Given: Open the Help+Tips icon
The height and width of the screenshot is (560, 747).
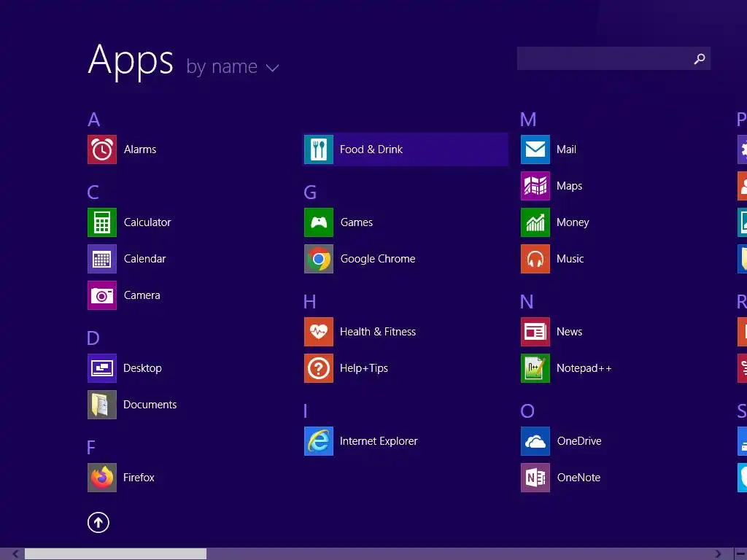Looking at the screenshot, I should click(319, 368).
